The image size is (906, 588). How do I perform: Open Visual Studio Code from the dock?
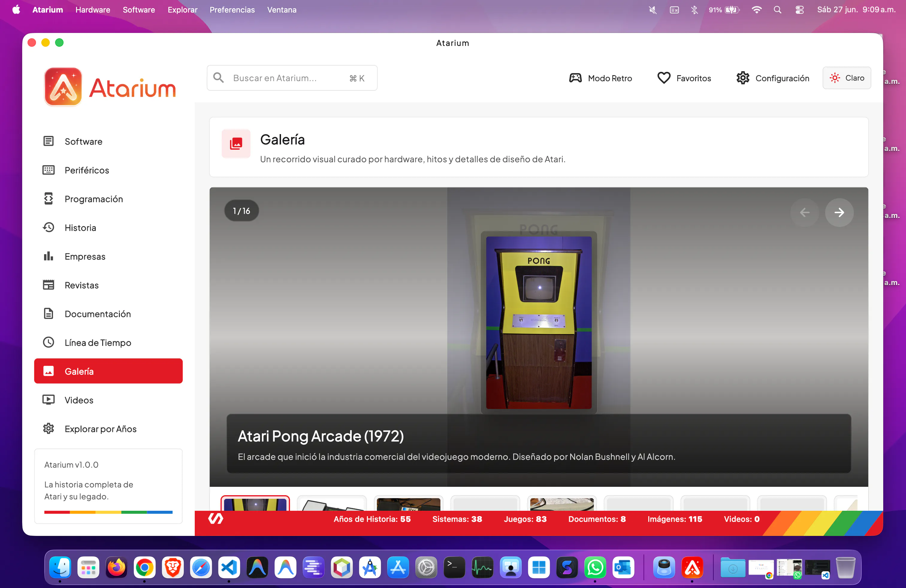(x=229, y=568)
